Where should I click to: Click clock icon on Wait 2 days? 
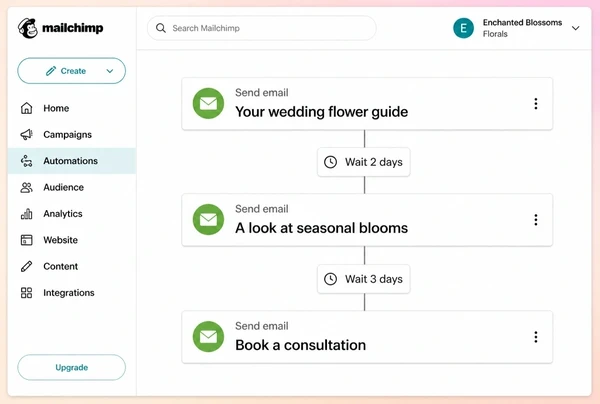pos(331,162)
